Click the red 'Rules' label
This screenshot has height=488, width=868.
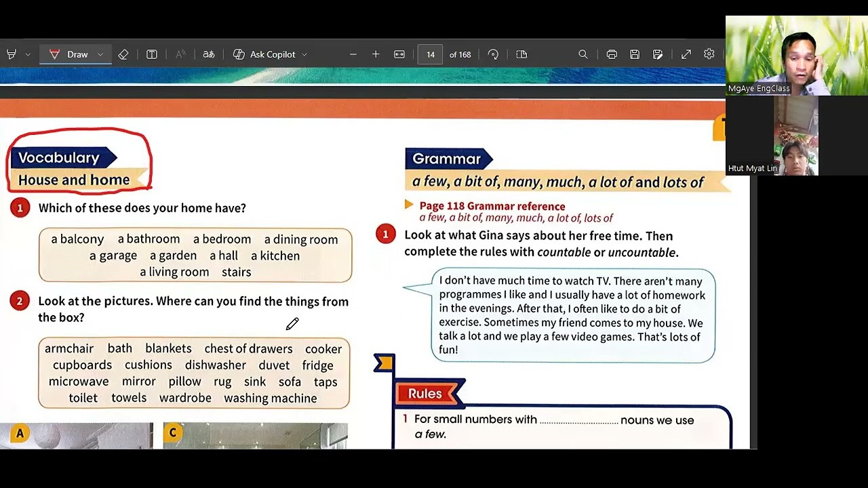pos(425,393)
